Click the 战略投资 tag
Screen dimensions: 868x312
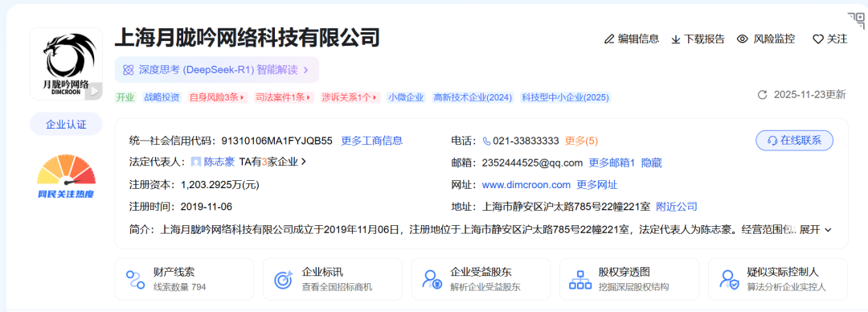pos(162,97)
